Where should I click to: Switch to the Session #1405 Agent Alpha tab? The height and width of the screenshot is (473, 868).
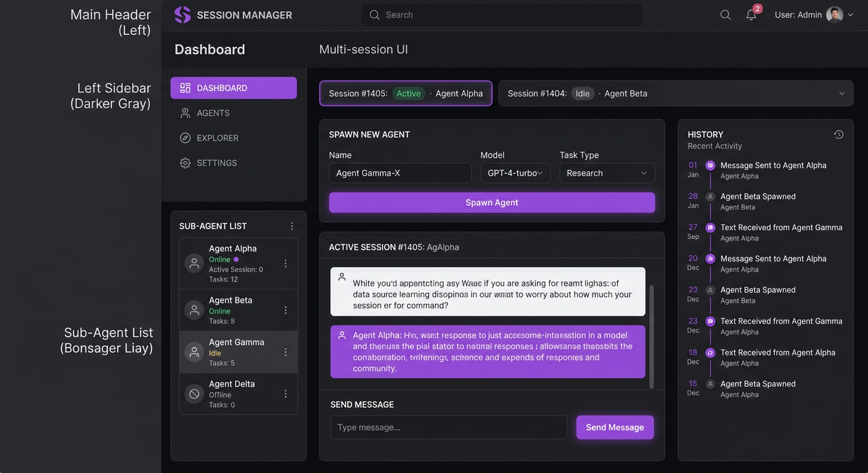406,94
